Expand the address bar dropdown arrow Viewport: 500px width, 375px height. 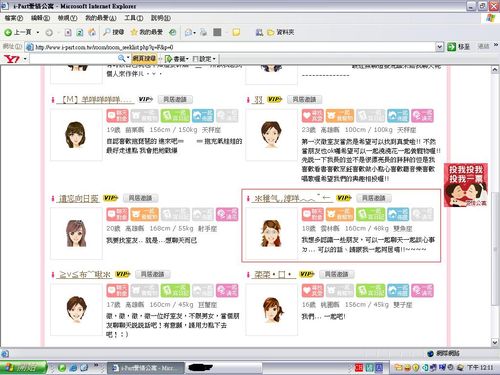point(440,47)
